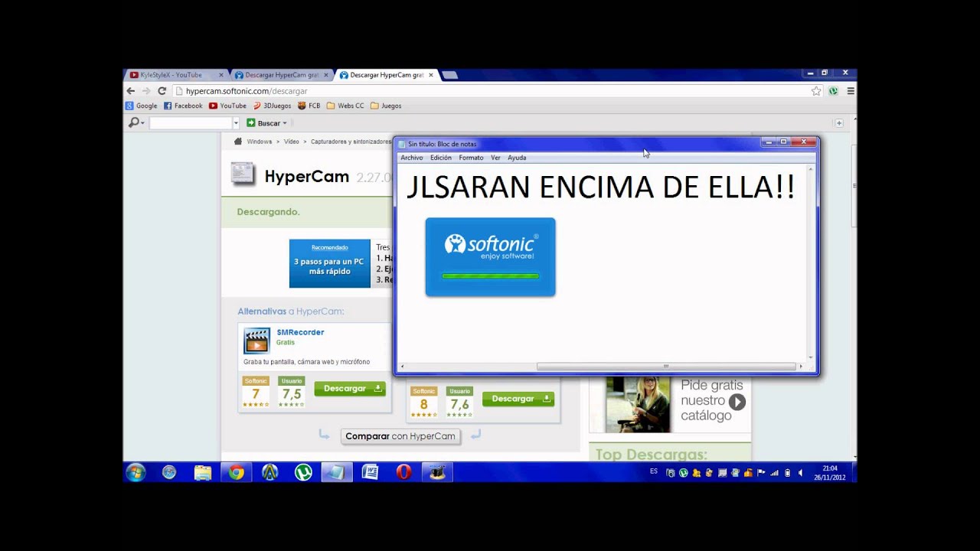980x551 pixels.
Task: Open the Facebook bookmark
Action: (x=183, y=106)
